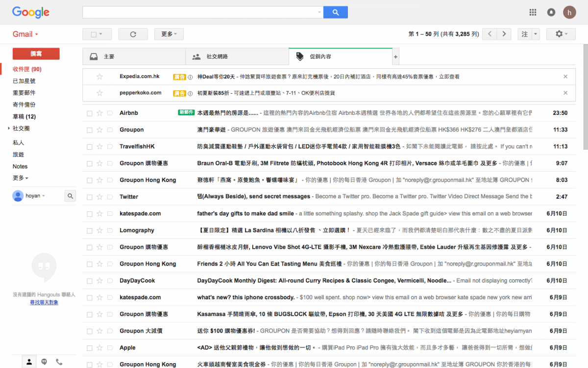Open the select-all dropdown arrow

click(x=101, y=34)
